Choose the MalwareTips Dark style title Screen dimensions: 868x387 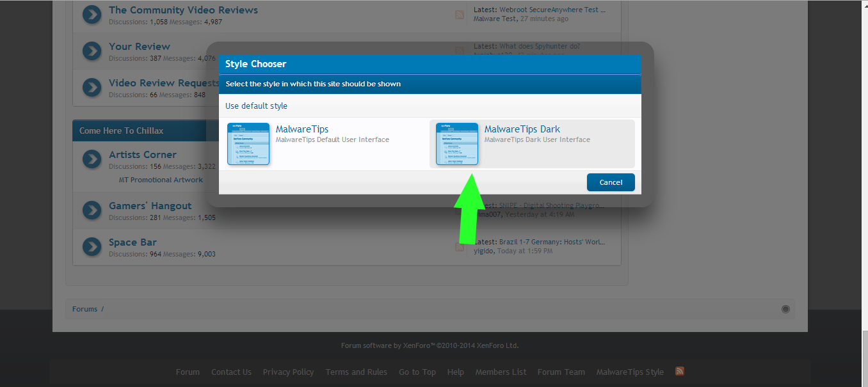coord(522,129)
